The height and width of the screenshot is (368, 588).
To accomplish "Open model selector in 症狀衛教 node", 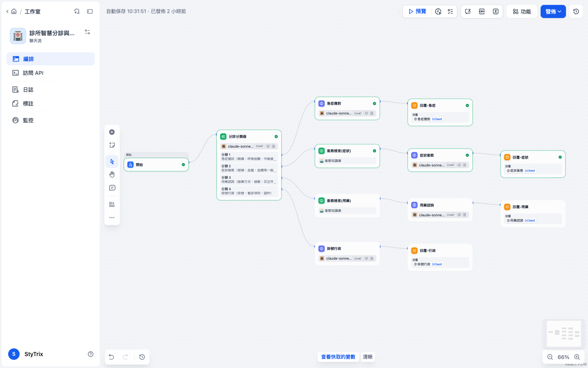I will 440,165.
